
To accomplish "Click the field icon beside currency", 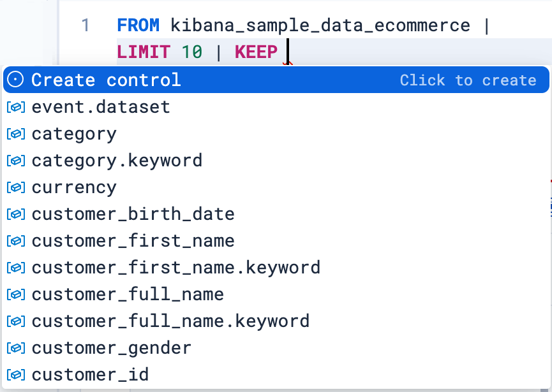I will (16, 187).
